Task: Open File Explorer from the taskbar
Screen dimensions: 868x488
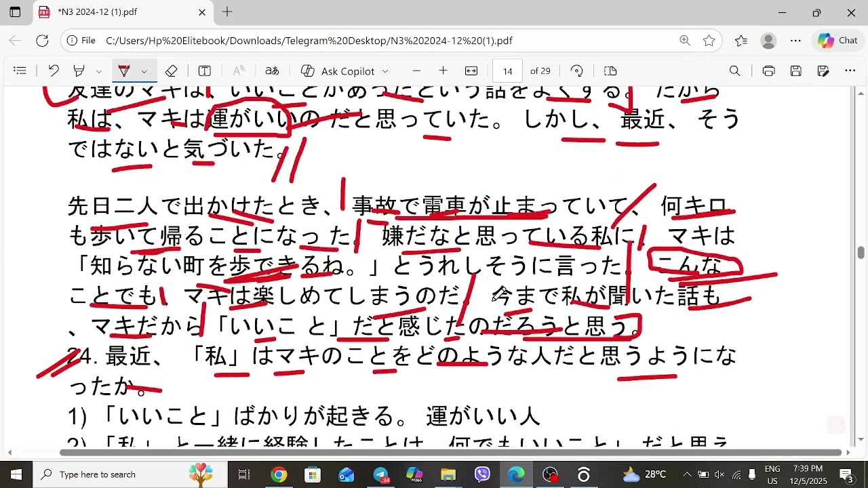Action: 448,474
